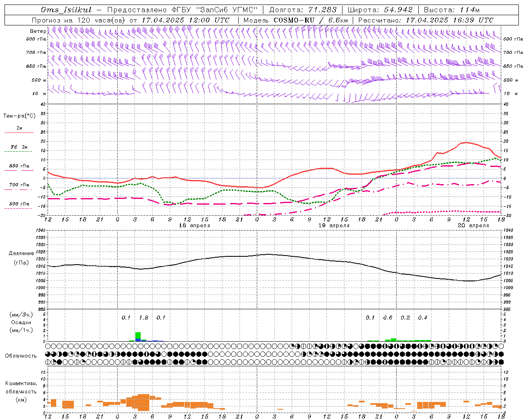
Task: Select the "Долгота: 71.283" header field
Action: [x=303, y=10]
